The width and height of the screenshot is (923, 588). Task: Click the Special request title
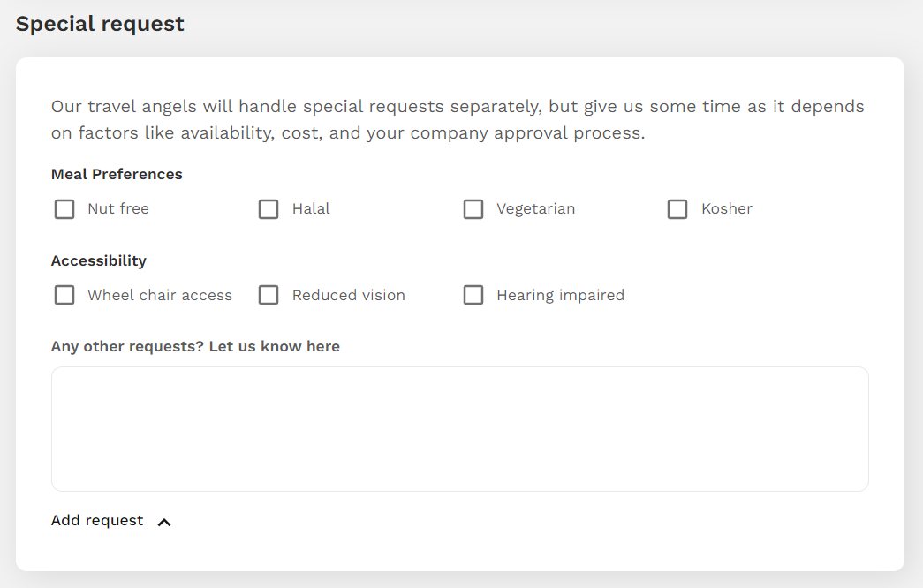pyautogui.click(x=100, y=24)
